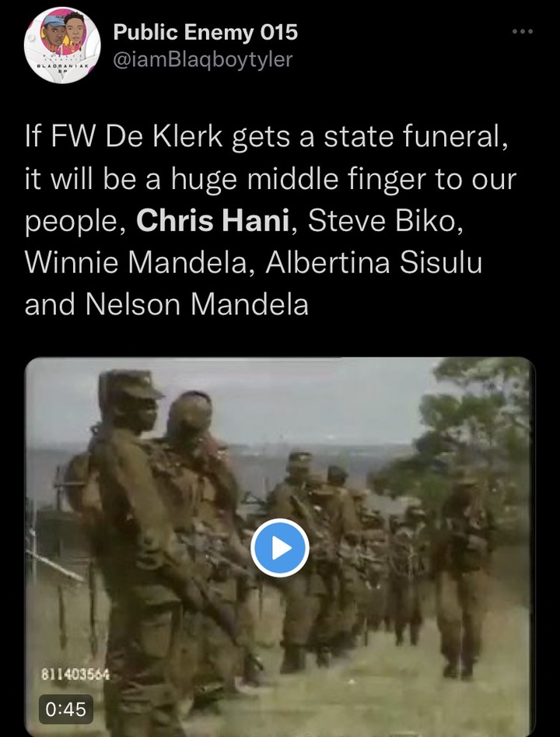Tap the soldiers video thumbnail
This screenshot has height=737, width=560.
click(x=279, y=547)
